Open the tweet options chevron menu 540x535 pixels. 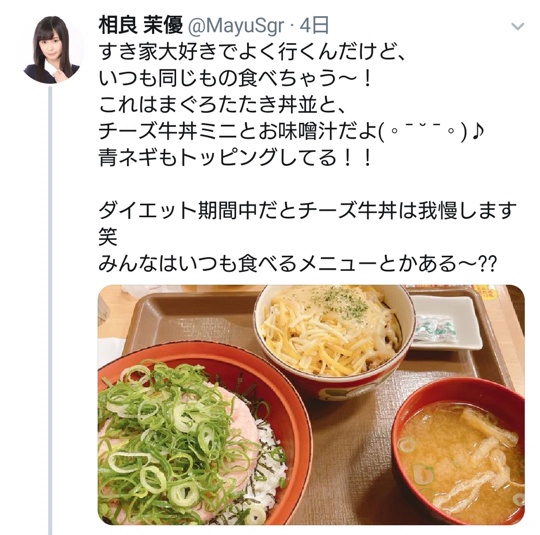coord(518,27)
